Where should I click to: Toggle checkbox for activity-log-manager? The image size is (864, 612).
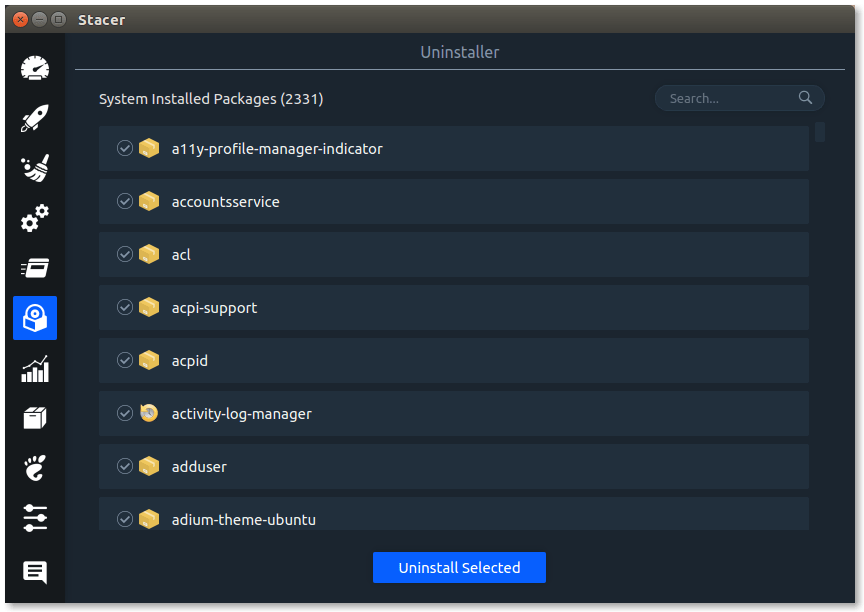pyautogui.click(x=125, y=413)
